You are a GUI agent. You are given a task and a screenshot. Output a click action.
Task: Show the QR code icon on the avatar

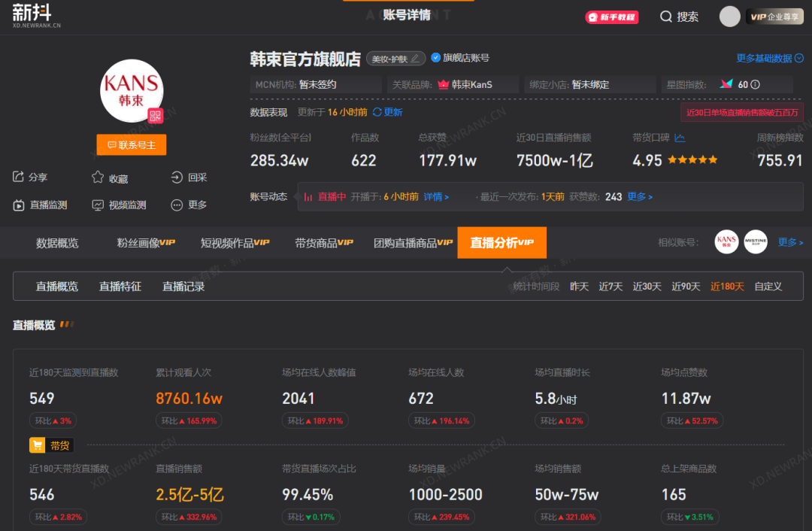click(x=156, y=116)
